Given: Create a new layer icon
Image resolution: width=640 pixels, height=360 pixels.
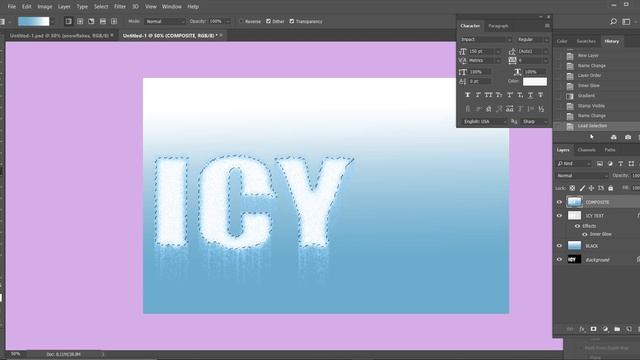Looking at the screenshot, I should click(x=629, y=329).
